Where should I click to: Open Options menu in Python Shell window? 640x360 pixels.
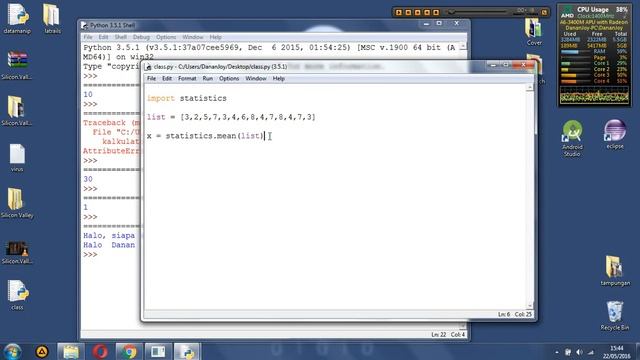tap(166, 37)
